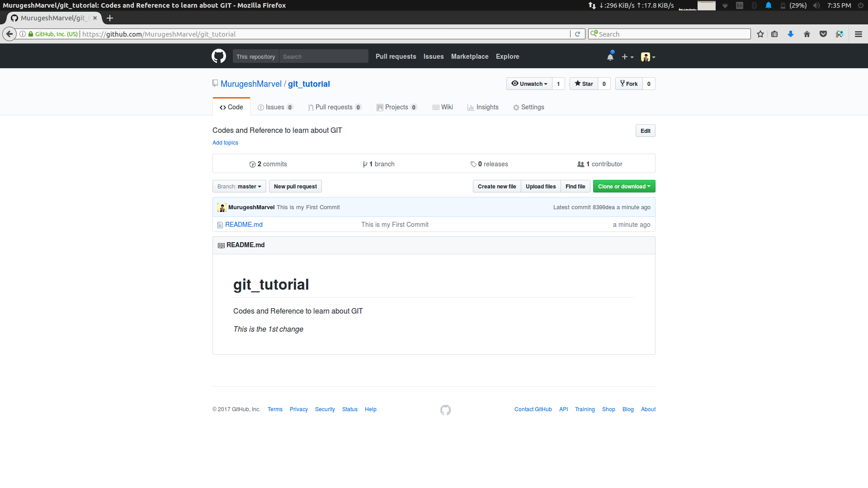The height and width of the screenshot is (488, 868).
Task: Open the user avatar profile menu
Action: (x=648, y=57)
